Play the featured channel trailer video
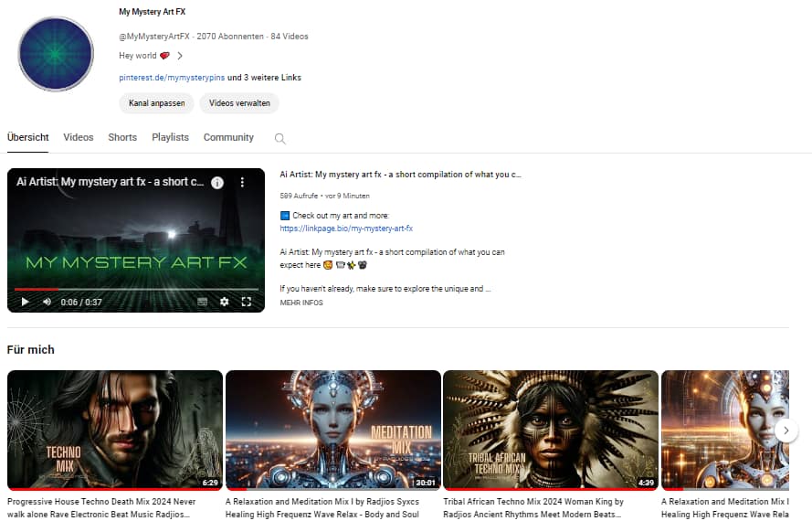 pyautogui.click(x=26, y=302)
